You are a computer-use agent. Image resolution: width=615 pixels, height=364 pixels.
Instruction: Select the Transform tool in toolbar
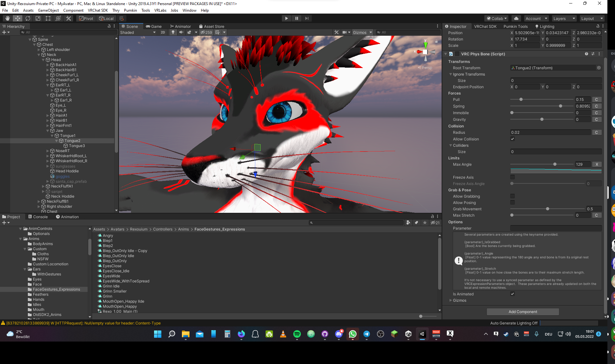tap(58, 18)
